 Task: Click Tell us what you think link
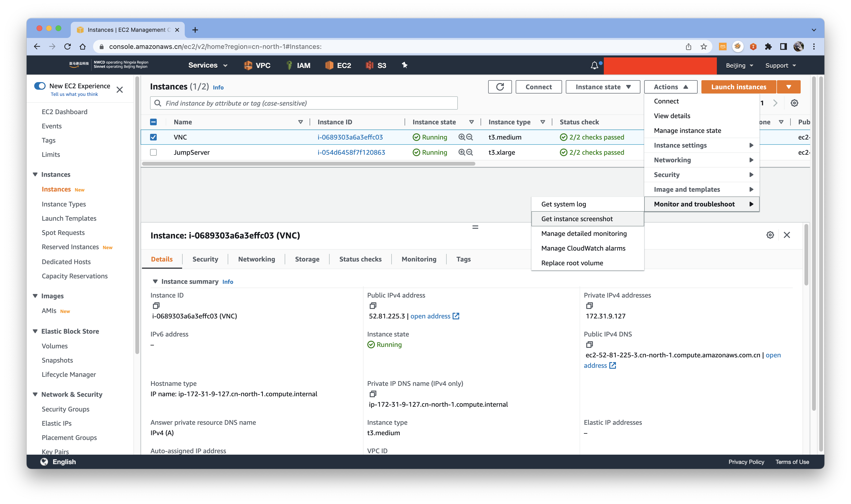(74, 94)
